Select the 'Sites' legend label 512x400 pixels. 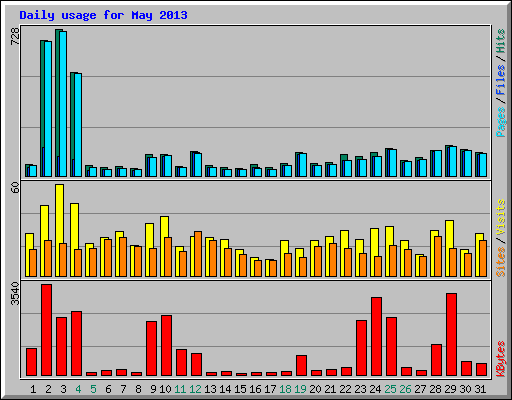click(500, 262)
